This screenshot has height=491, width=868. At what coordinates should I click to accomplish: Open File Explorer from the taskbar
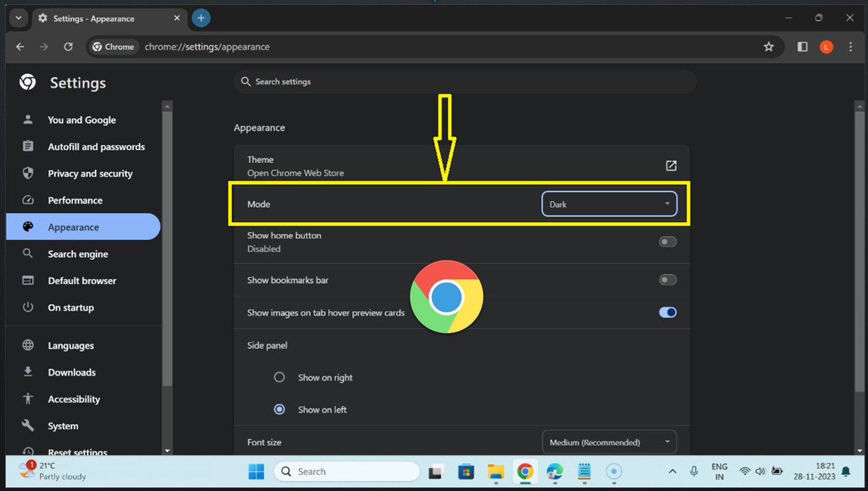[x=495, y=471]
